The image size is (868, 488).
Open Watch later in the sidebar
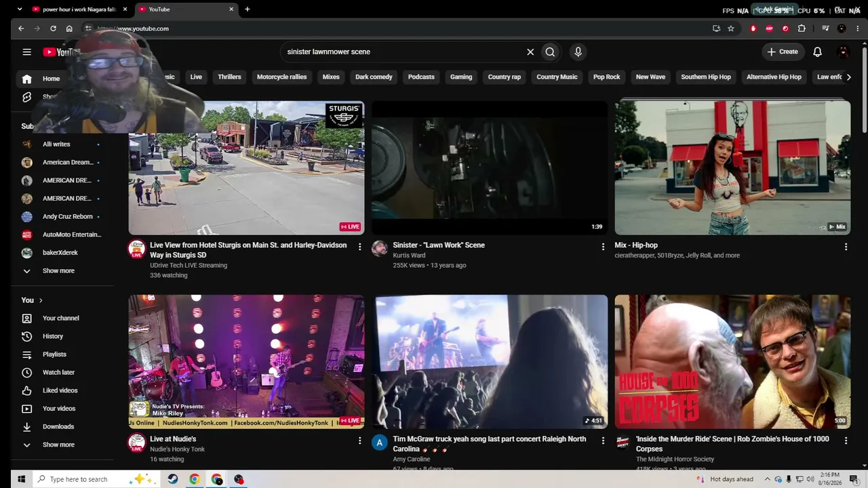(62, 372)
